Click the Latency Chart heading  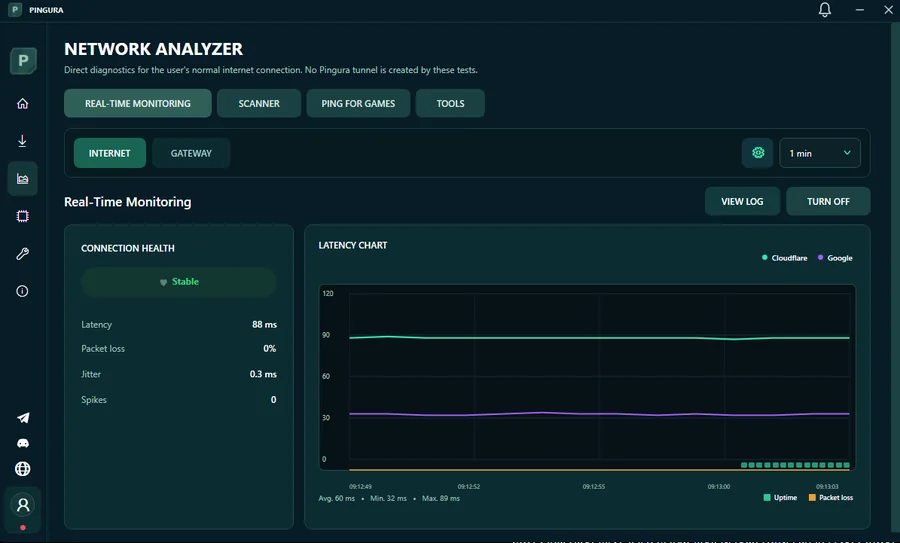point(353,245)
